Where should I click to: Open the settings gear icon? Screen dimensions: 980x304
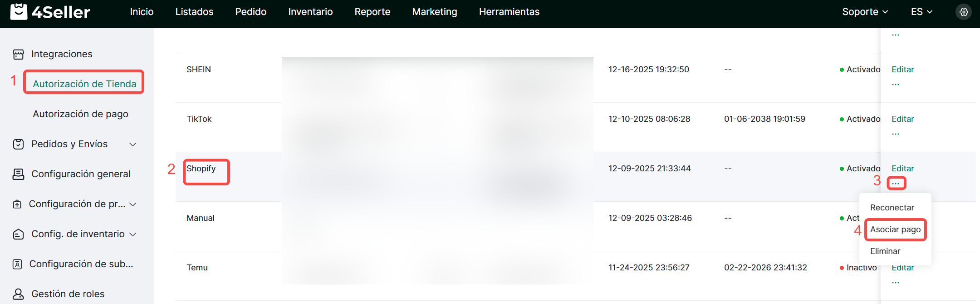(964, 12)
